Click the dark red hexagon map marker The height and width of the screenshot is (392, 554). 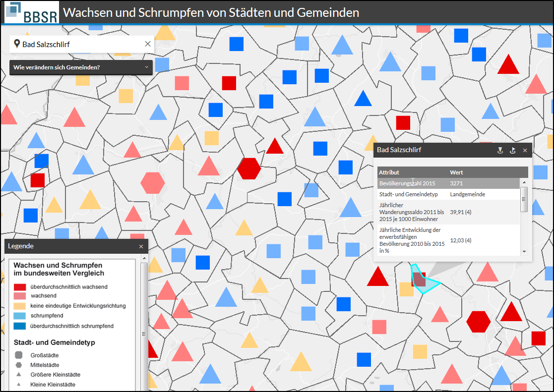(x=249, y=168)
